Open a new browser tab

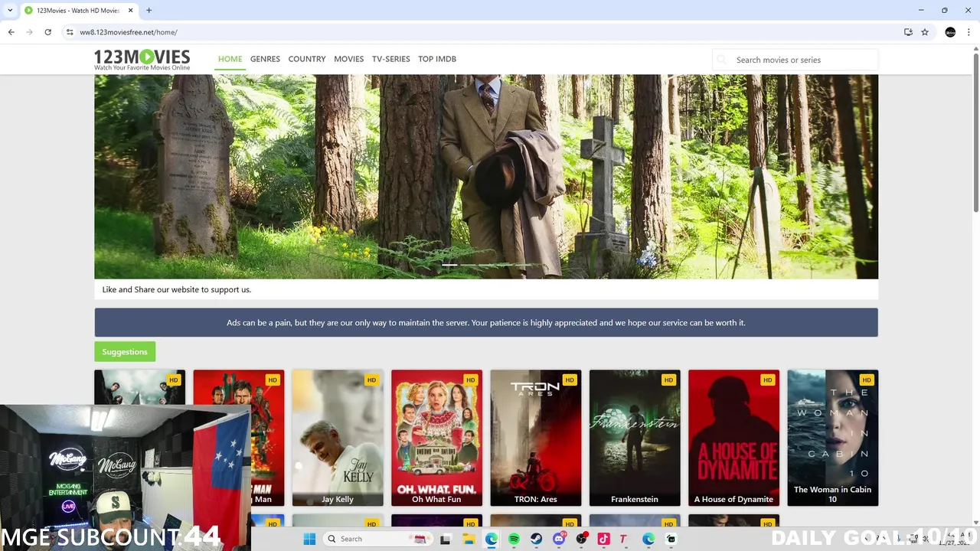[x=149, y=11]
